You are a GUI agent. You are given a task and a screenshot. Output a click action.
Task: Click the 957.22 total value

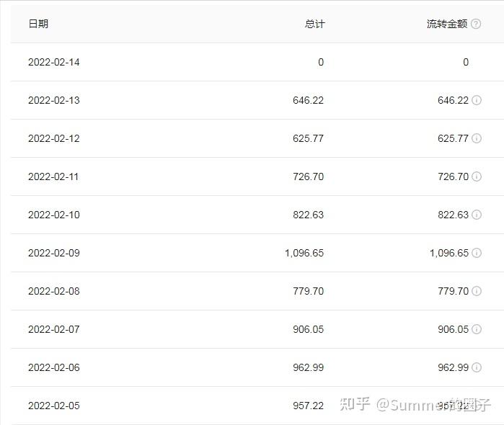point(309,406)
